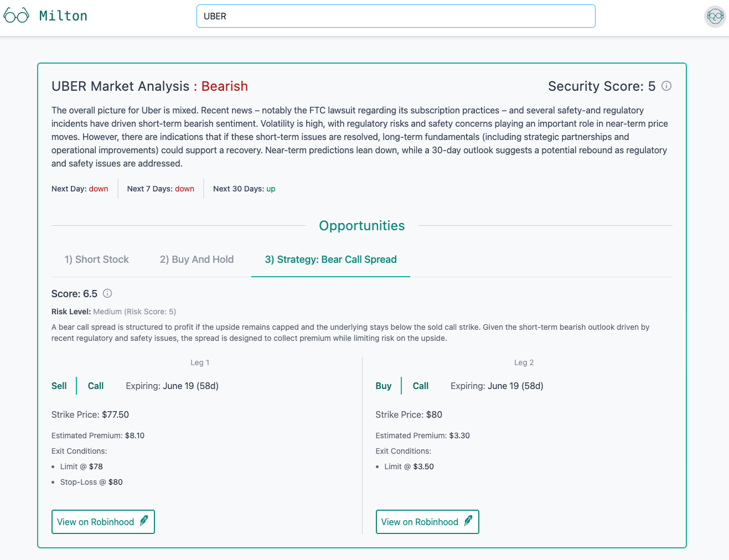Click feather icon in Leg 2 Robinhood button

coord(468,521)
